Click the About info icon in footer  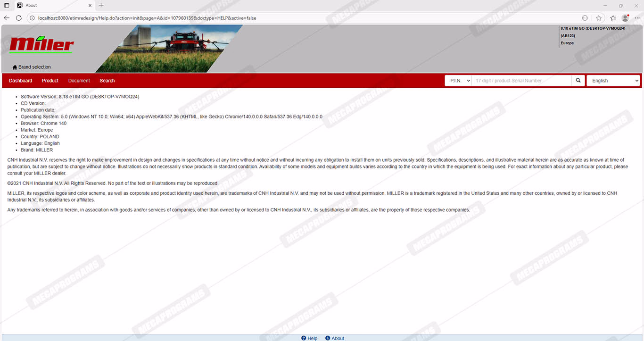[328, 338]
